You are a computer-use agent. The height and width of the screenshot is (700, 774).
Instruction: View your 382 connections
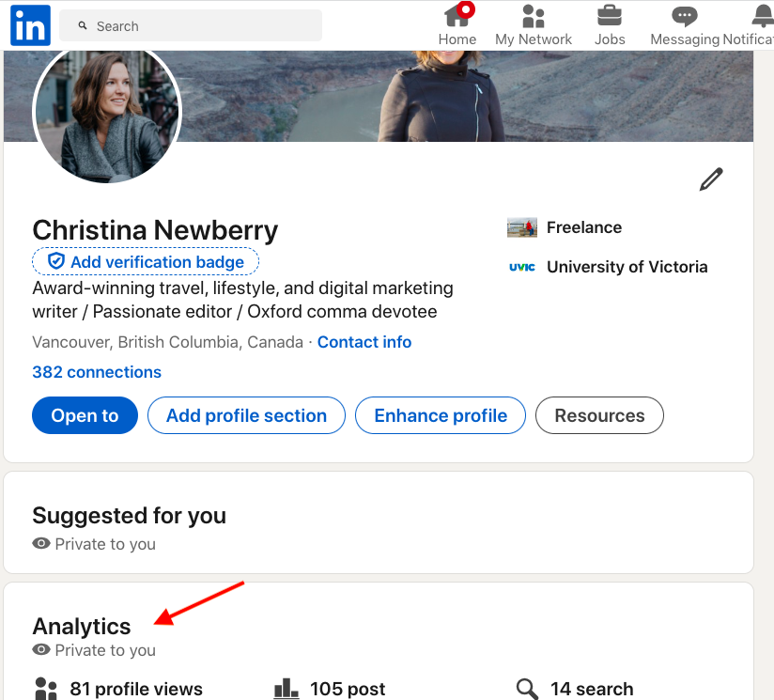point(97,372)
